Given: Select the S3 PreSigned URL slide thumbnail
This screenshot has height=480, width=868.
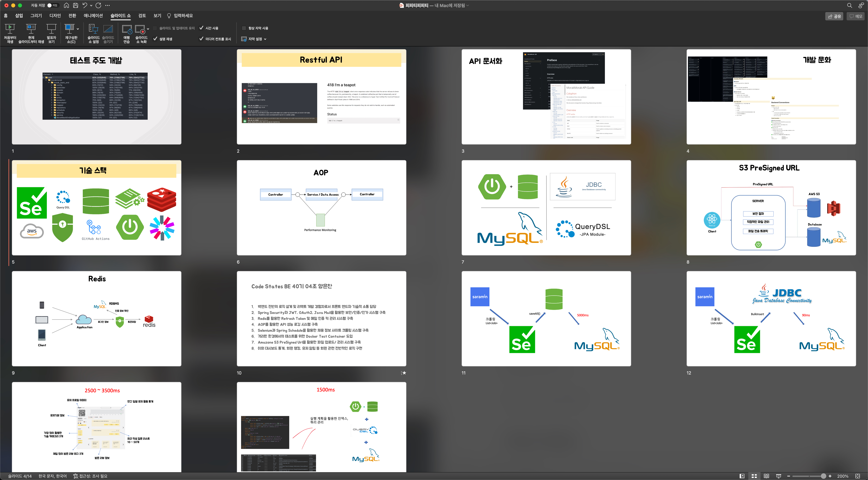Looking at the screenshot, I should [x=771, y=208].
